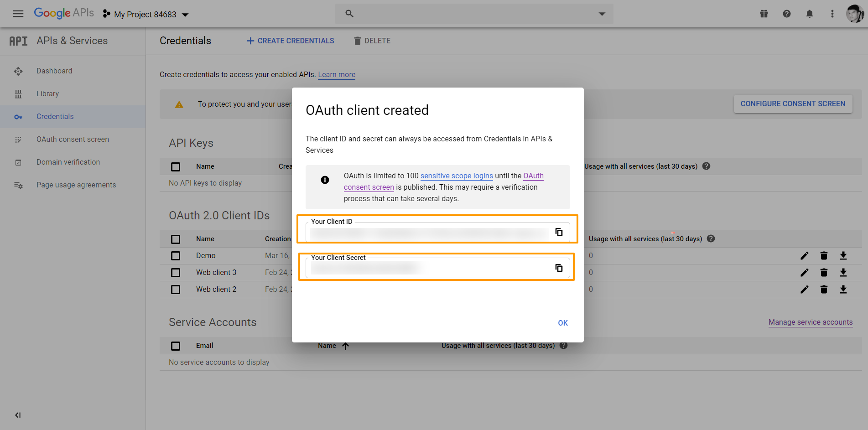
Task: Open the gift free trial icon
Action: (x=764, y=14)
